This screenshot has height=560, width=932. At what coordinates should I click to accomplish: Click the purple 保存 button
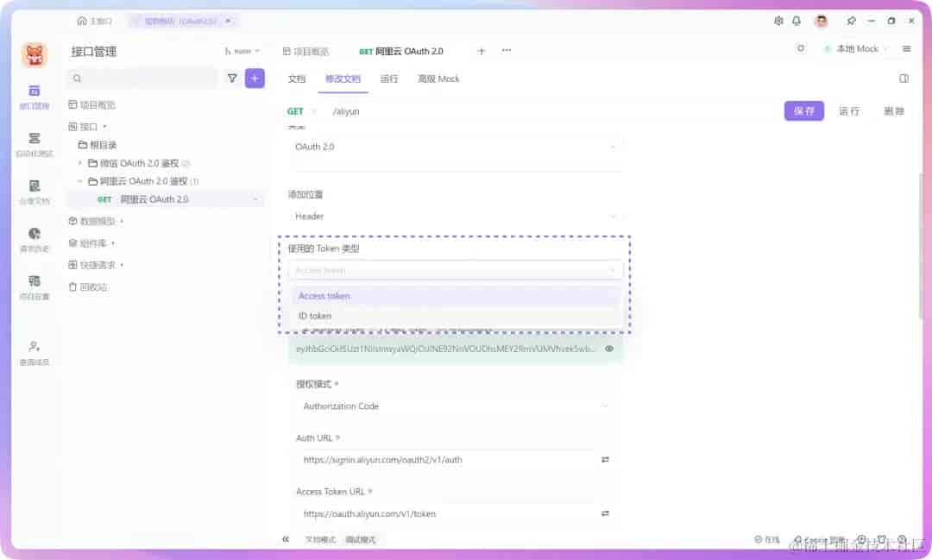(803, 110)
